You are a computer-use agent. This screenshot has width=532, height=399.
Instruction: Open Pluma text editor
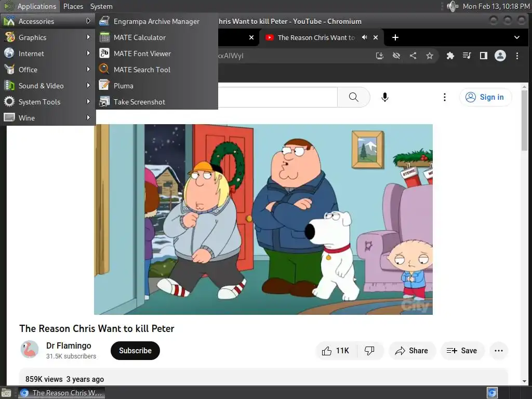(x=156, y=86)
